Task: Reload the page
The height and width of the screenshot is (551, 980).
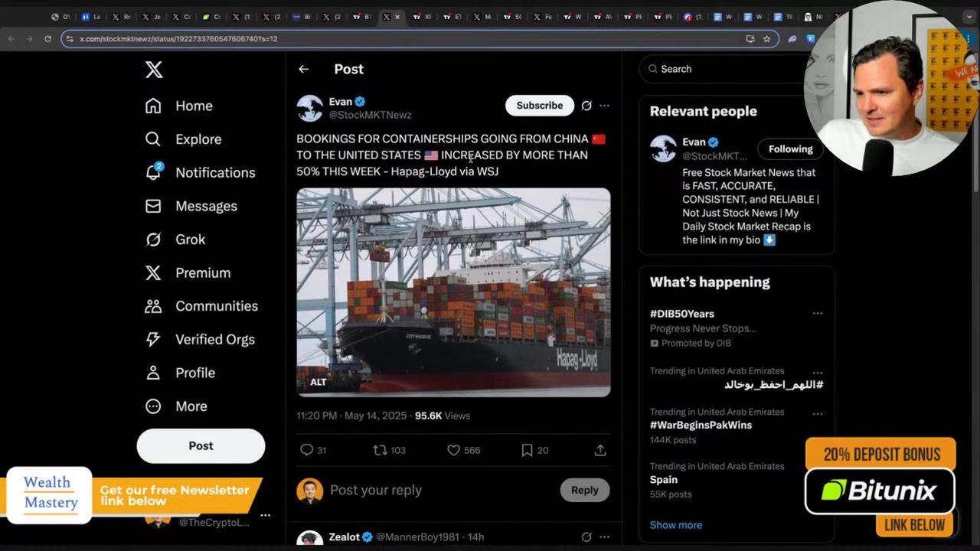Action: (47, 38)
